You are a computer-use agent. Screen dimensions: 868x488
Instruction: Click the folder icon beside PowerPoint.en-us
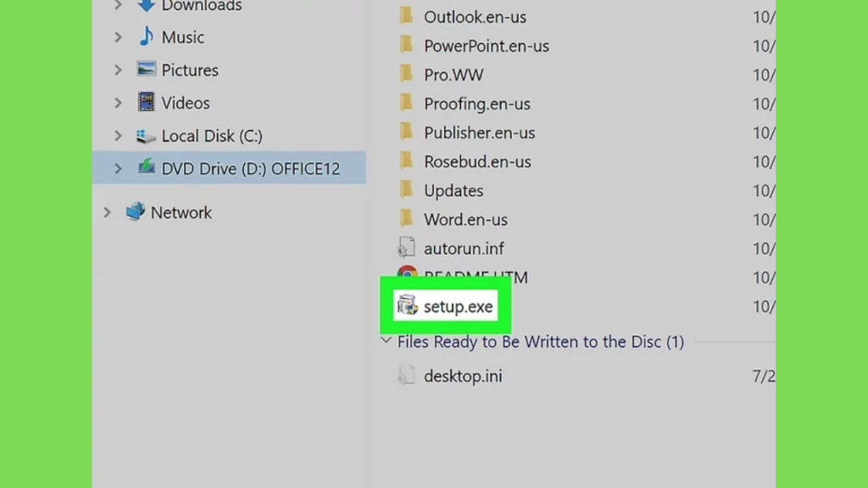(406, 44)
